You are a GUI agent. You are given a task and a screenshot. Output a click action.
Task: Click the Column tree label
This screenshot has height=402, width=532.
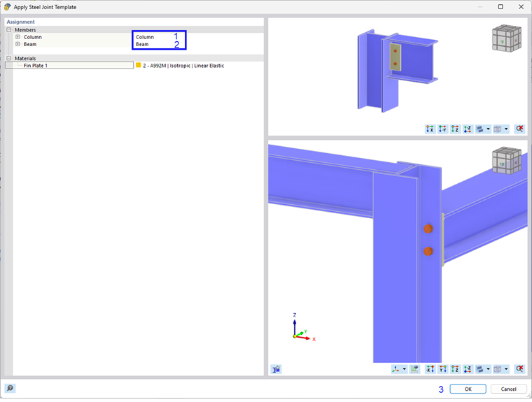[x=33, y=37]
